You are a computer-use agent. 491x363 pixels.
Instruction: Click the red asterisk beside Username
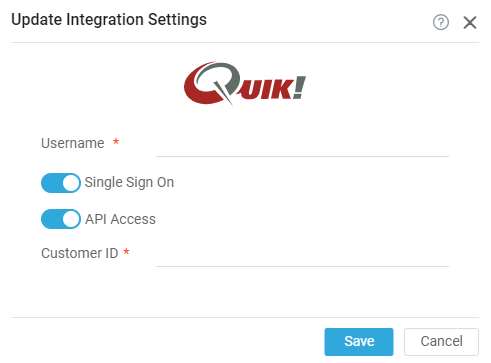116,142
